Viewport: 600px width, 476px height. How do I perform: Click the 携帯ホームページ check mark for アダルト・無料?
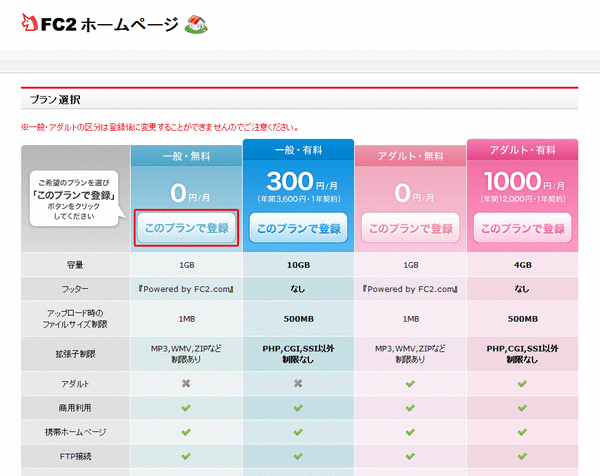410,432
